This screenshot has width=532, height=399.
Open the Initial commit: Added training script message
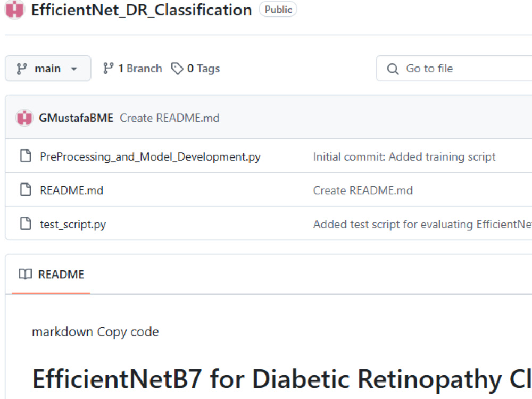(404, 157)
